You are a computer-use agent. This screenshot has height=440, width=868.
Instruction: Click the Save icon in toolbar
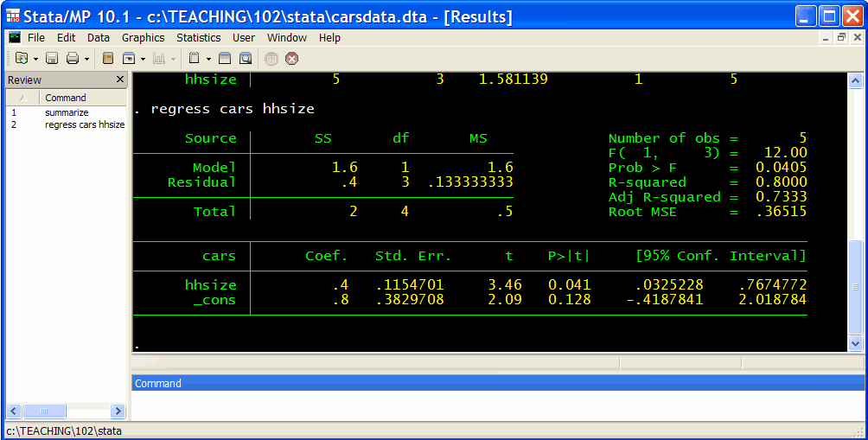point(52,58)
